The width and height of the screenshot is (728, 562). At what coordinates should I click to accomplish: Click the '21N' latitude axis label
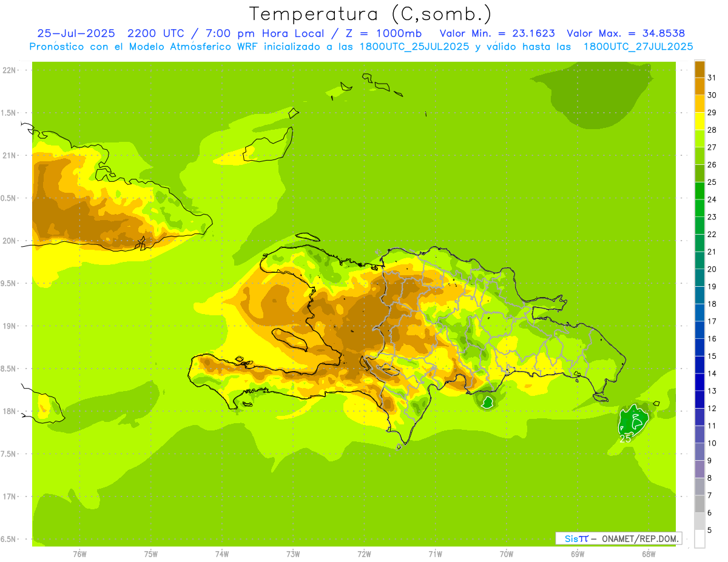coord(8,156)
